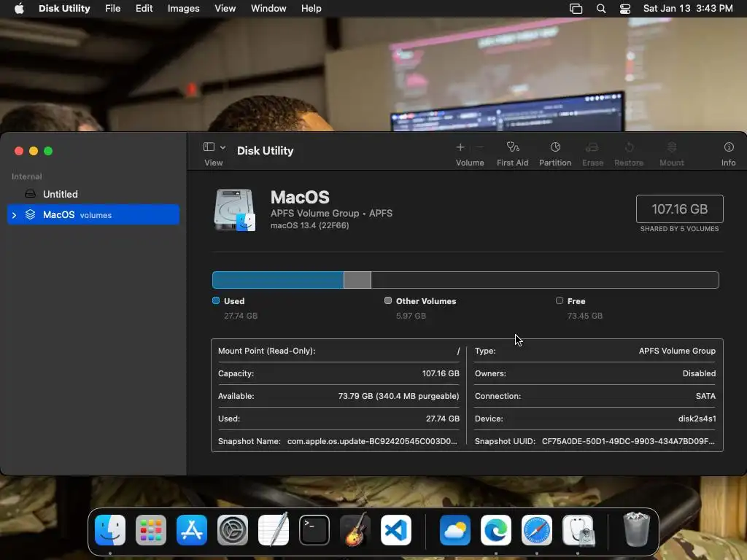Click the date and time in the menu bar
Viewport: 747px width, 560px height.
pyautogui.click(x=688, y=9)
